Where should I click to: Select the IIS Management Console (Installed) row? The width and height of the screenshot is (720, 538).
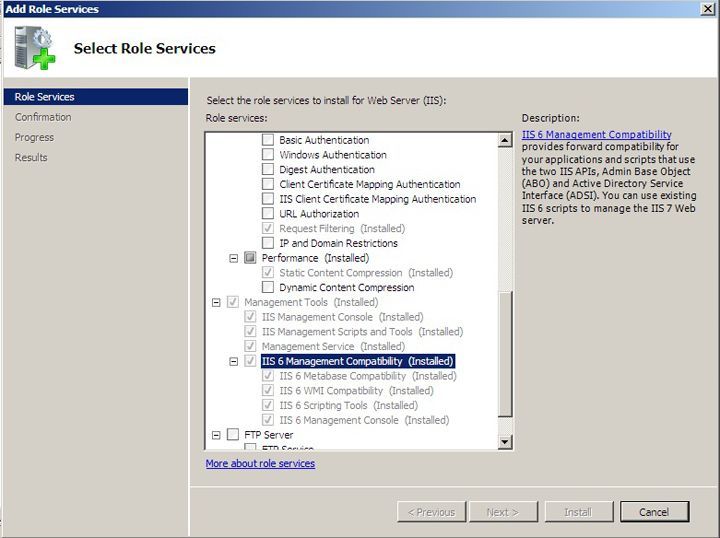click(x=343, y=317)
